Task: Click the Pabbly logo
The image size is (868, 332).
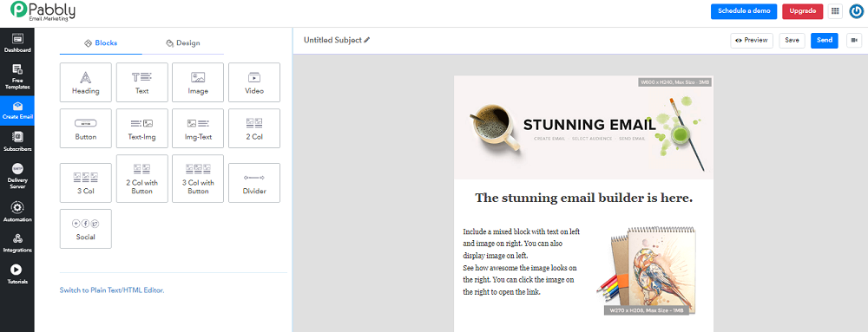Action: [x=43, y=11]
